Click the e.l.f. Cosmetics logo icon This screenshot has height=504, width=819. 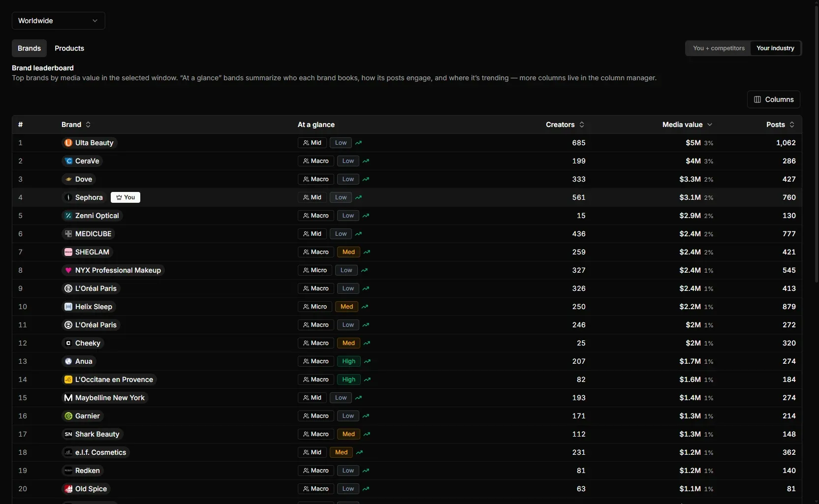[68, 452]
